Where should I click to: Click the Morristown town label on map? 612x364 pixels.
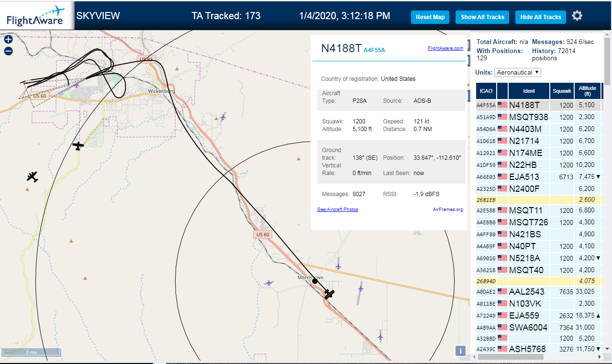click(x=311, y=277)
